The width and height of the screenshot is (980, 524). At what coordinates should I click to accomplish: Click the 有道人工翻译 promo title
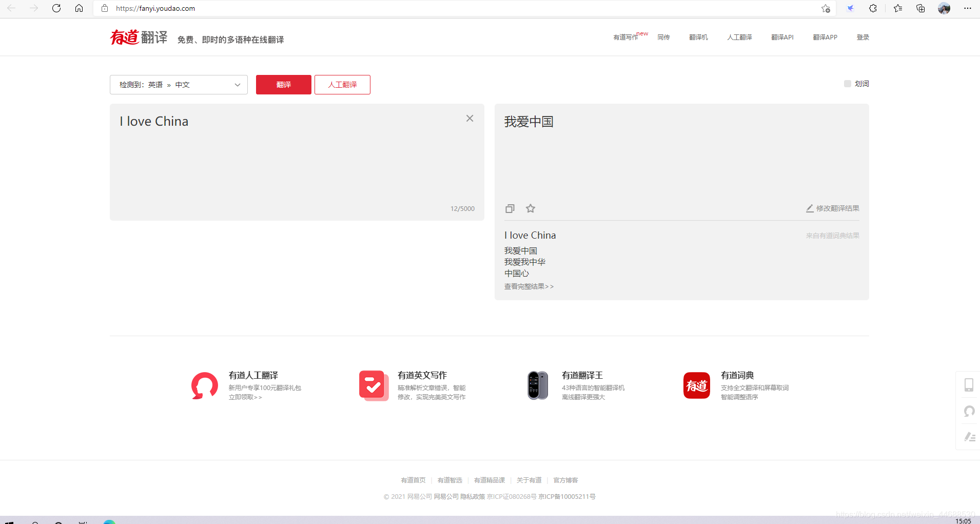tap(253, 375)
